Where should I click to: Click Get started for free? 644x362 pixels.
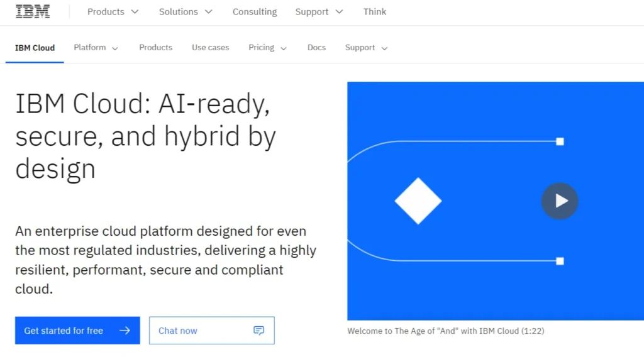click(x=77, y=331)
